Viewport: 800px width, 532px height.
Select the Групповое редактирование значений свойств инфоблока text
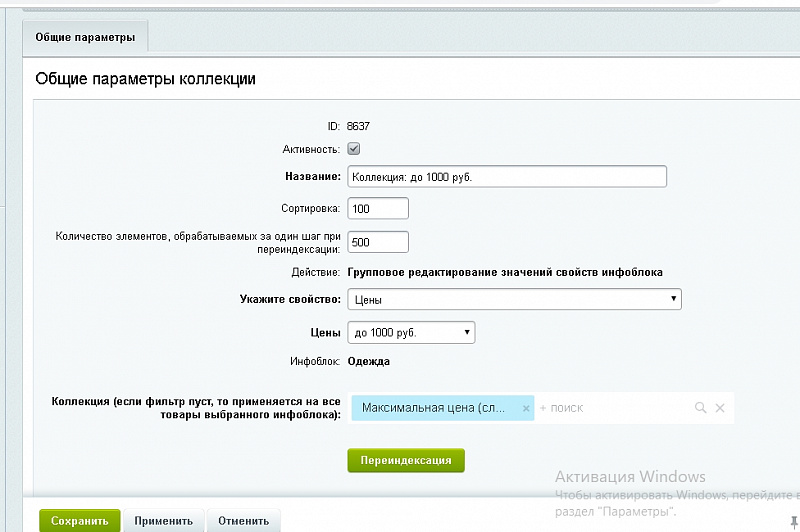click(505, 272)
